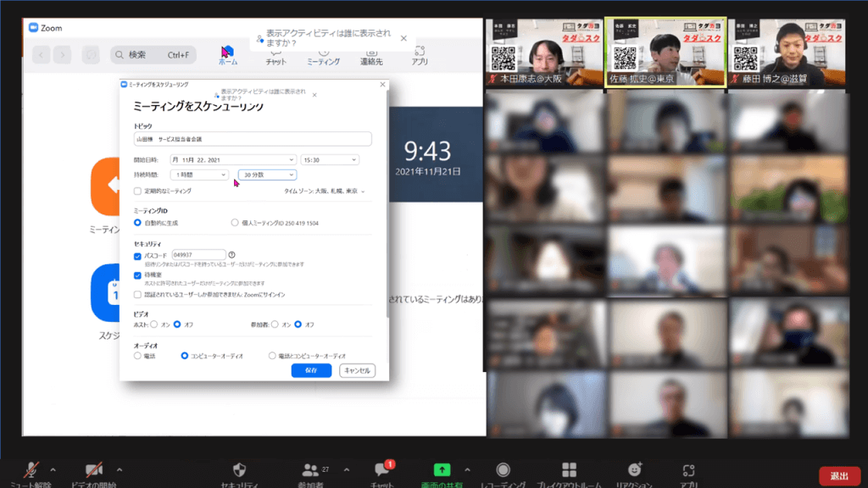868x488 pixels.
Task: Open duration minutes dropdown 30 分
Action: pyautogui.click(x=267, y=175)
